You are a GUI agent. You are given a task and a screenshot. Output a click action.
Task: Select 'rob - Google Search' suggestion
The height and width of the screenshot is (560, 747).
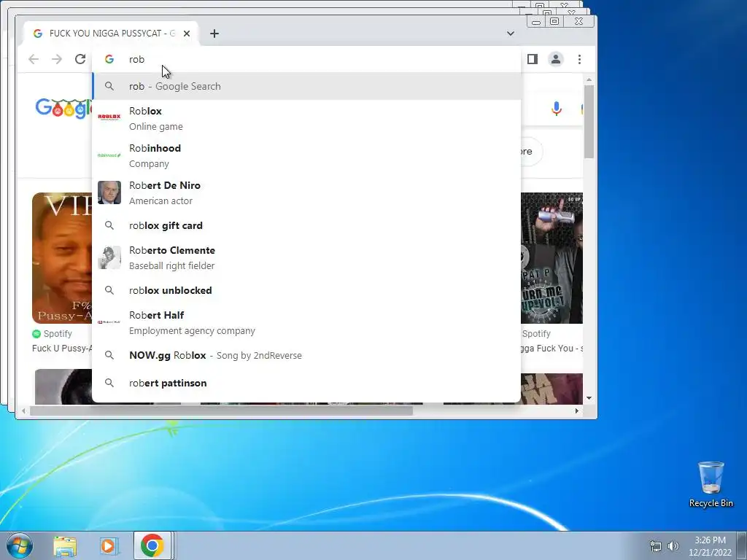(x=306, y=86)
